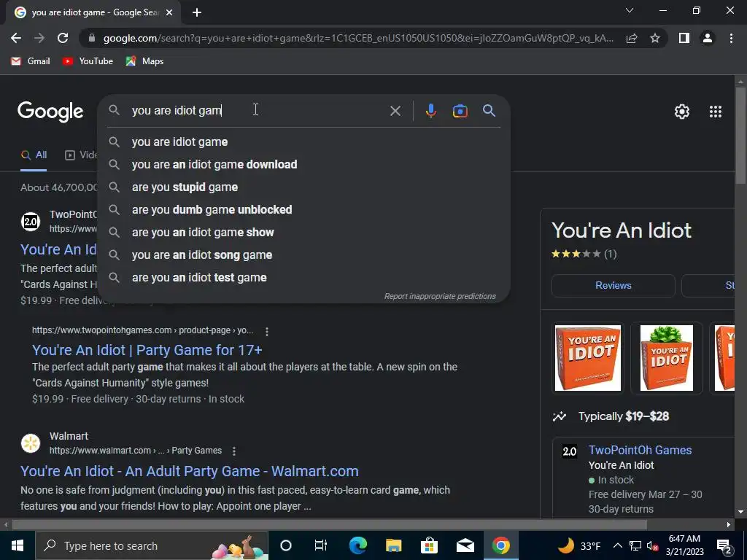Select suggestion "are you dumb game unblocked"
This screenshot has width=747, height=560.
303,209
